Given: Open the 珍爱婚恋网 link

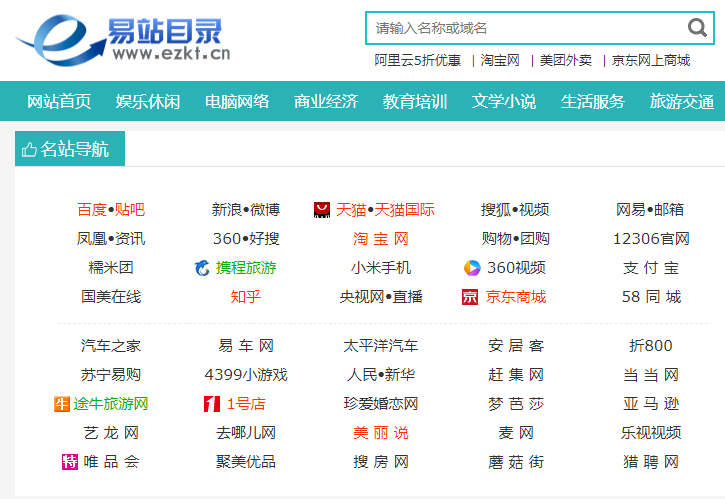Looking at the screenshot, I should (381, 404).
